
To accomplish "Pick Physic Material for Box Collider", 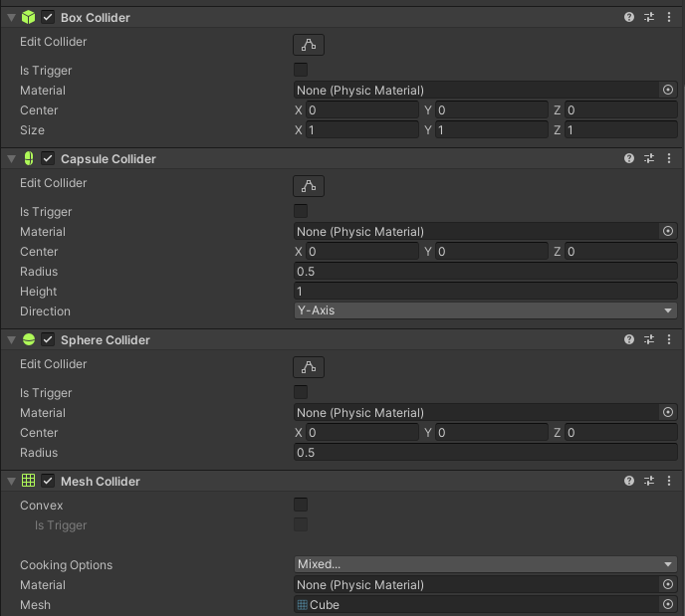I will (668, 90).
